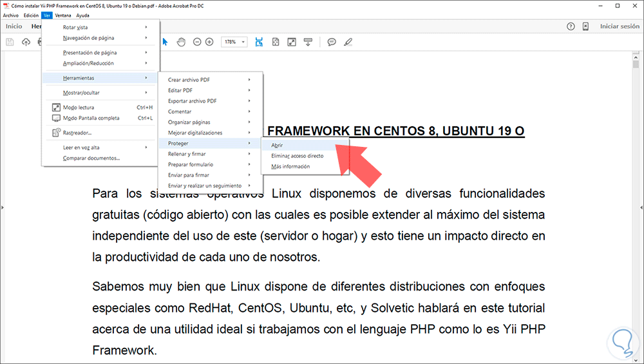
Task: Click Abrir in the Proteger submenu
Action: 305,145
